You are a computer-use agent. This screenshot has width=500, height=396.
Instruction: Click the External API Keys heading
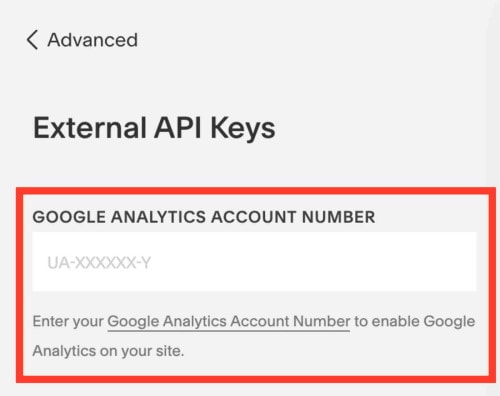click(x=154, y=128)
